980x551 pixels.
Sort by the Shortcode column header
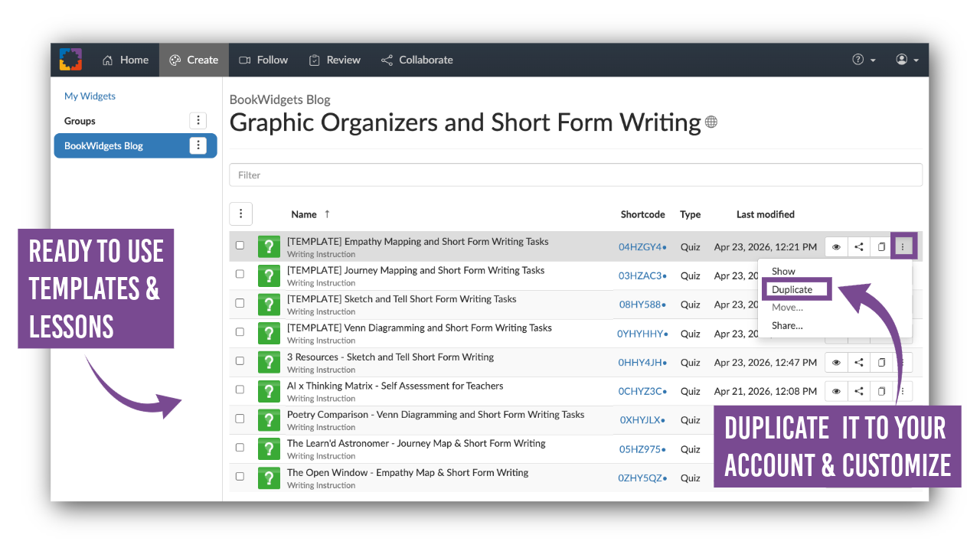[642, 214]
